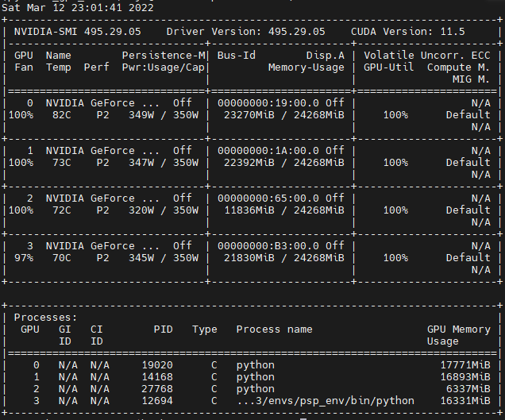The height and width of the screenshot is (420, 505).
Task: Click bus ID "00000000:19:00.0"
Action: click(x=268, y=103)
